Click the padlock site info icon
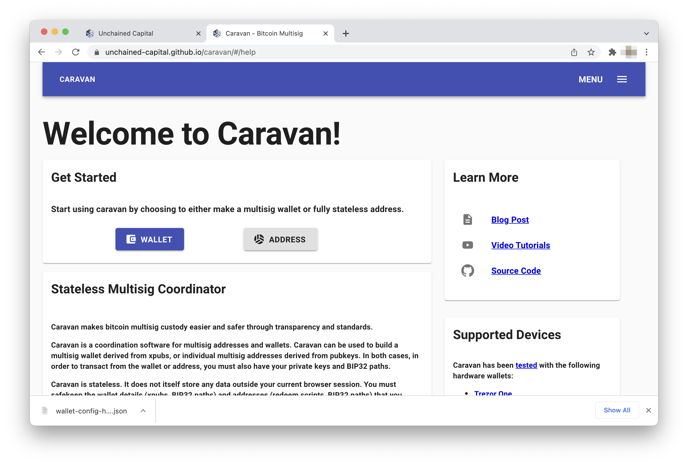 [97, 52]
